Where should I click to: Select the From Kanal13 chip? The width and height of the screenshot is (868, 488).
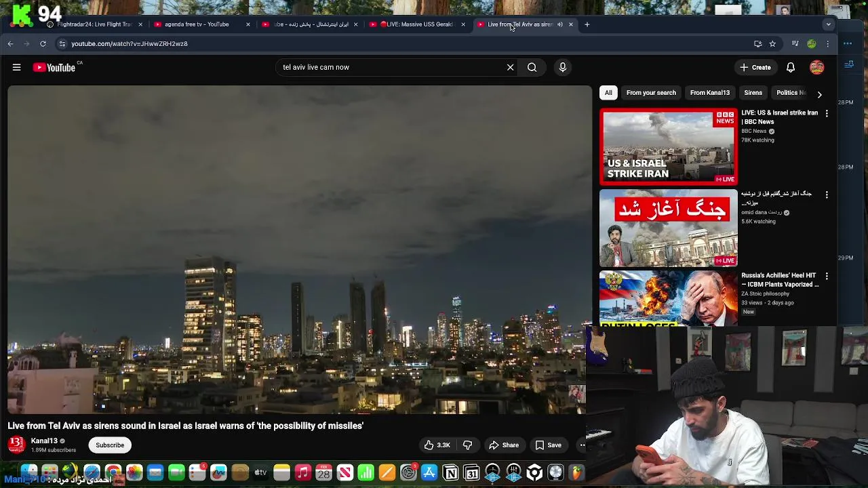(x=710, y=93)
